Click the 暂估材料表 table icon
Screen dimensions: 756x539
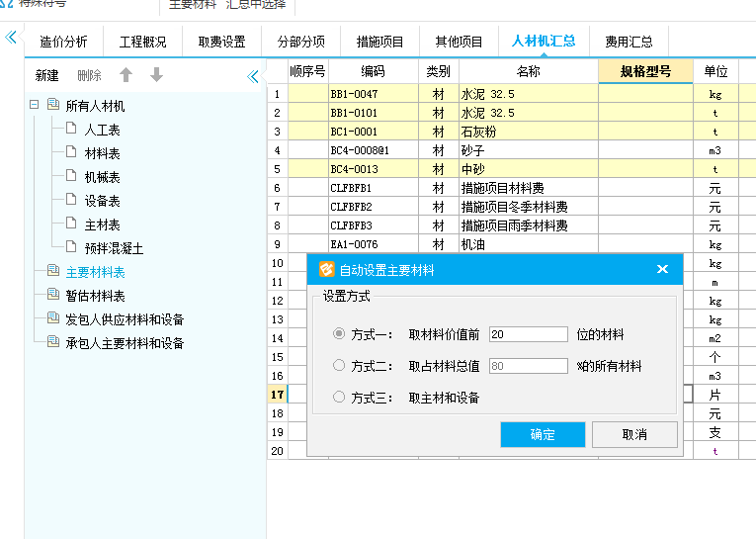pyautogui.click(x=53, y=295)
